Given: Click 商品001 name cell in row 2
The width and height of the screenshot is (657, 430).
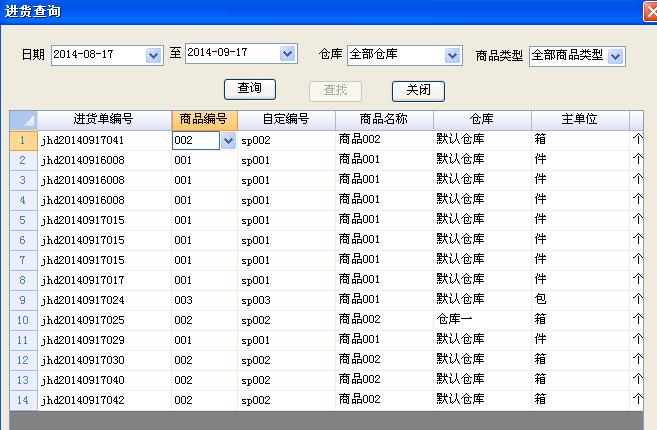Looking at the screenshot, I should (384, 161).
